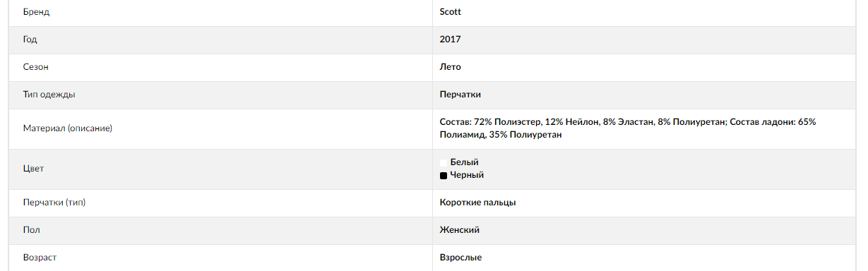The height and width of the screenshot is (271, 868).
Task: Click the Материал (описание) row label
Action: (68, 129)
